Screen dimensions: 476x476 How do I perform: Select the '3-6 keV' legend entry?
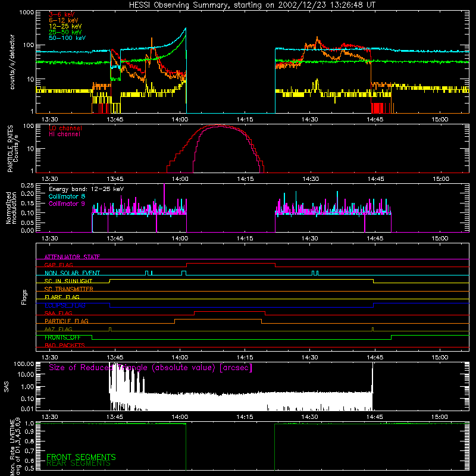(62, 14)
